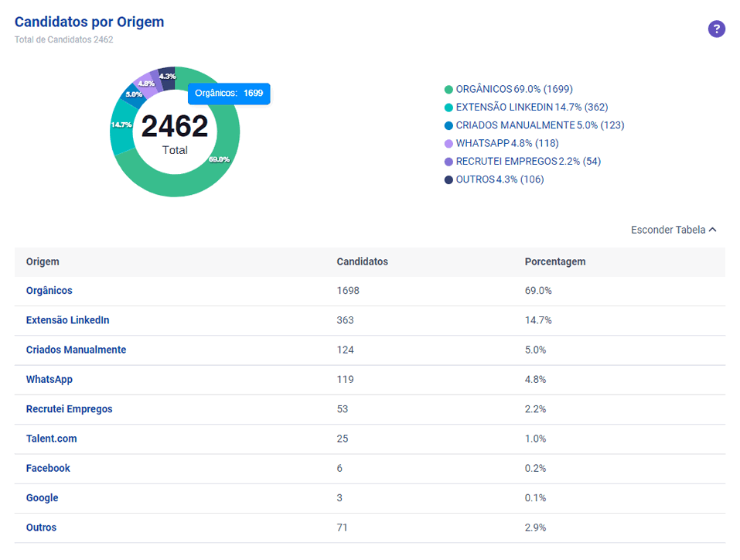Open the Orgânicos origin link
The height and width of the screenshot is (560, 740).
[x=49, y=290]
